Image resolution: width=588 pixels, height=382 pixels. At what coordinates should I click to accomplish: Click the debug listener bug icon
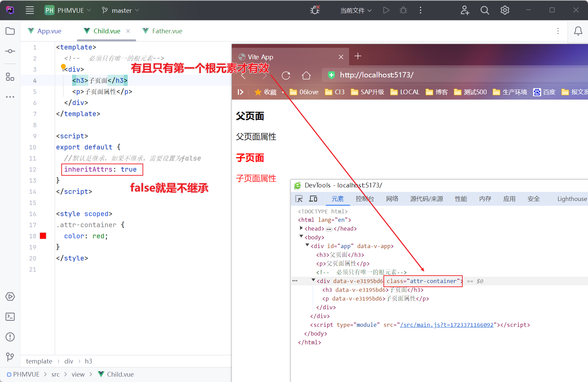coord(315,10)
